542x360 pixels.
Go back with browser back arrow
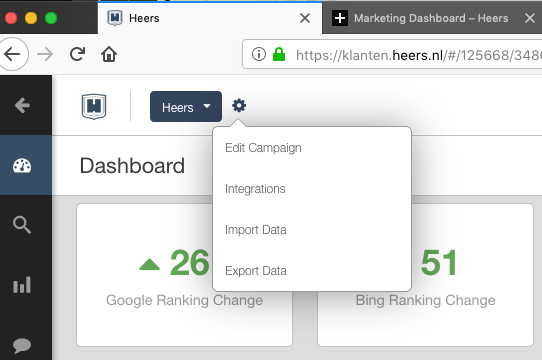[12, 54]
